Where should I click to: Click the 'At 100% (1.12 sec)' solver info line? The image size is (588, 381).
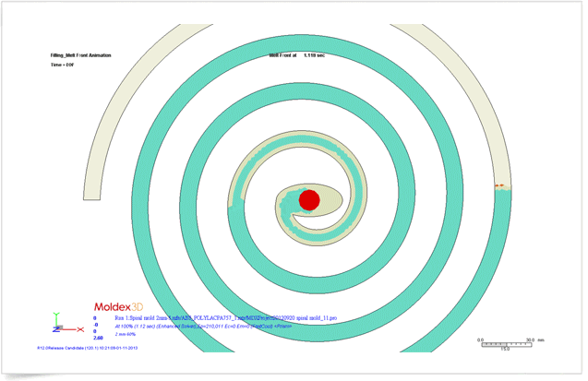click(203, 327)
